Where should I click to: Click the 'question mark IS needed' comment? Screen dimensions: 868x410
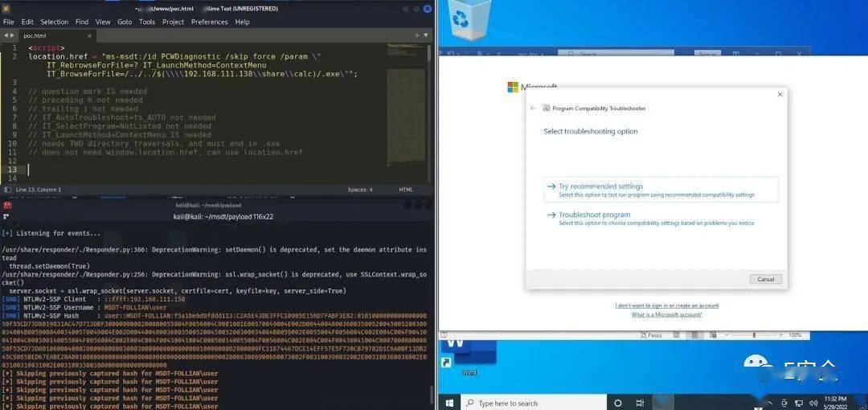coord(88,92)
